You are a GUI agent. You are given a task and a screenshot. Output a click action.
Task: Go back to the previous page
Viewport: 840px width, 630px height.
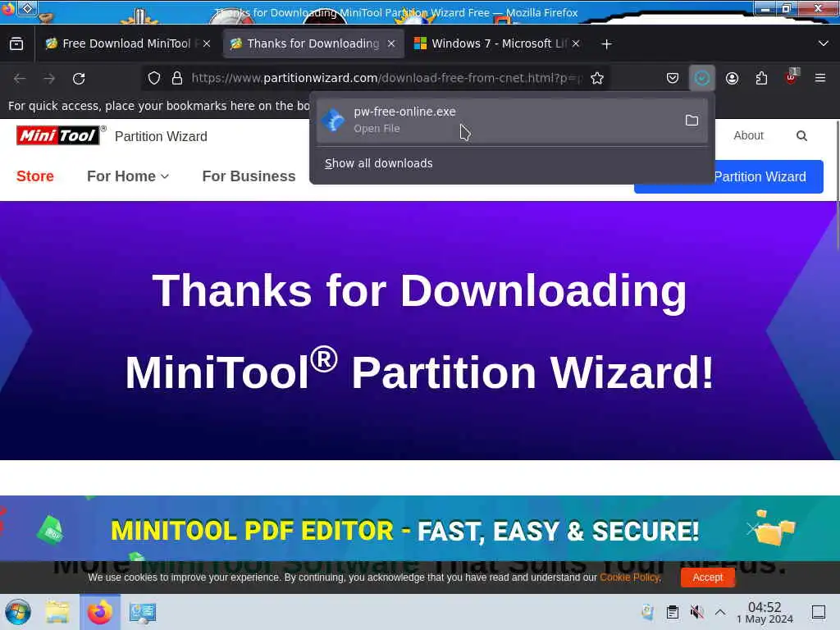pos(20,78)
